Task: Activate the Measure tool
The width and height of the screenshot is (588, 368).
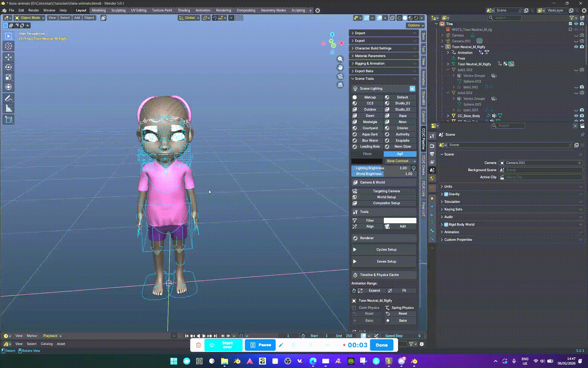Action: (x=9, y=108)
